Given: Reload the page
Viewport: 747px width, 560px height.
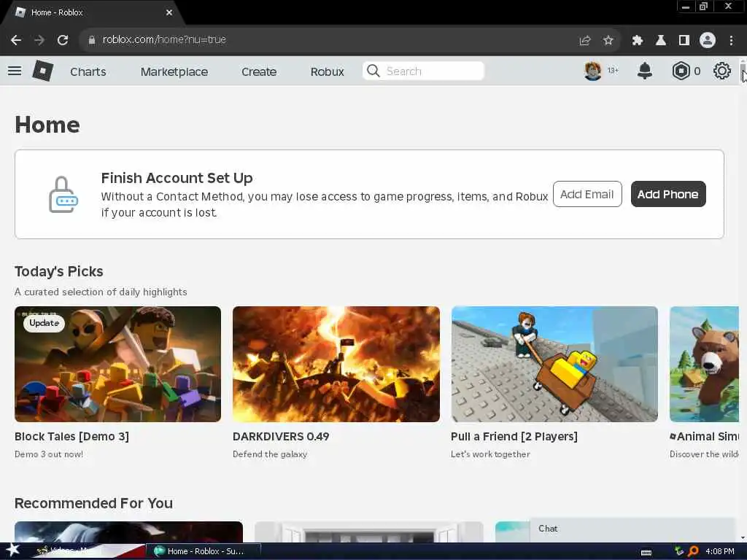Looking at the screenshot, I should pyautogui.click(x=63, y=40).
